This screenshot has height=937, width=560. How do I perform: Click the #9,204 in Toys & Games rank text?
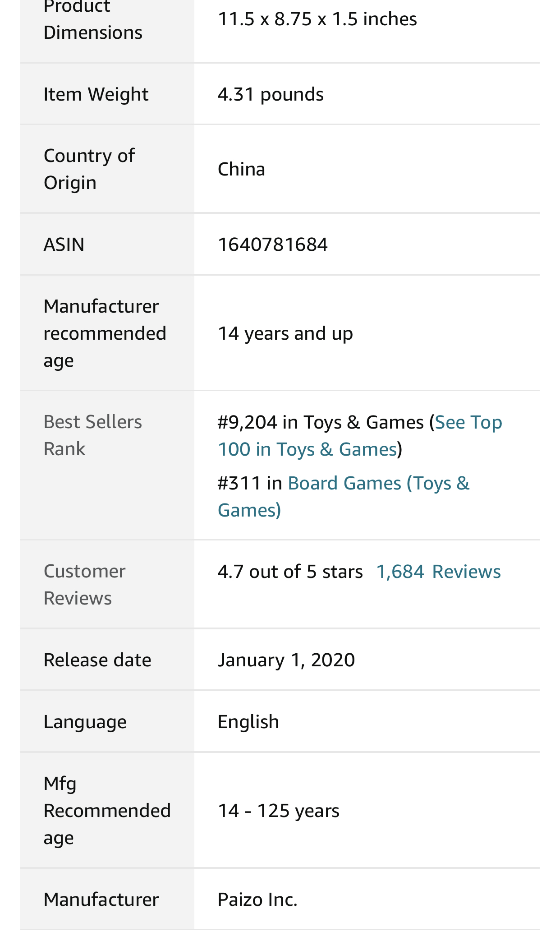coord(320,422)
